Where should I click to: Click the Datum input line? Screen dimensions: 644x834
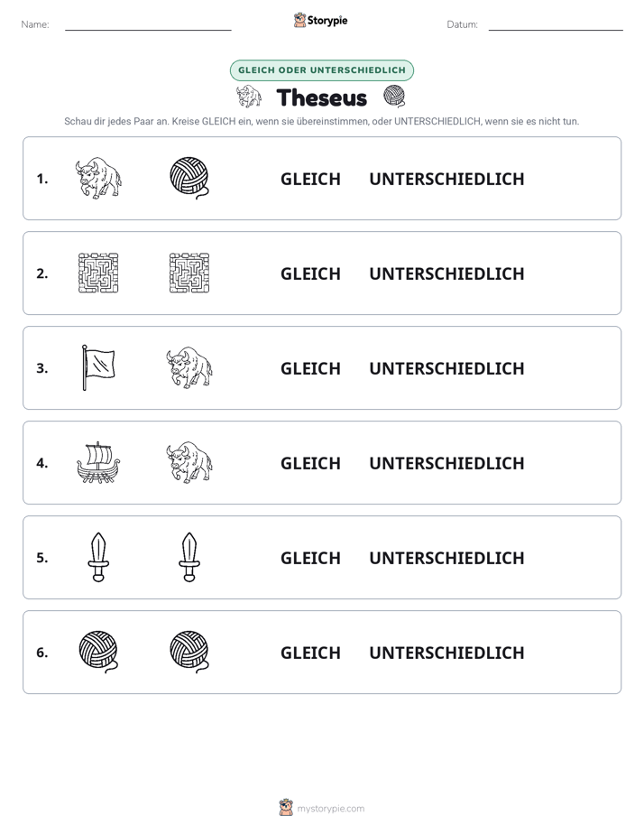point(556,25)
